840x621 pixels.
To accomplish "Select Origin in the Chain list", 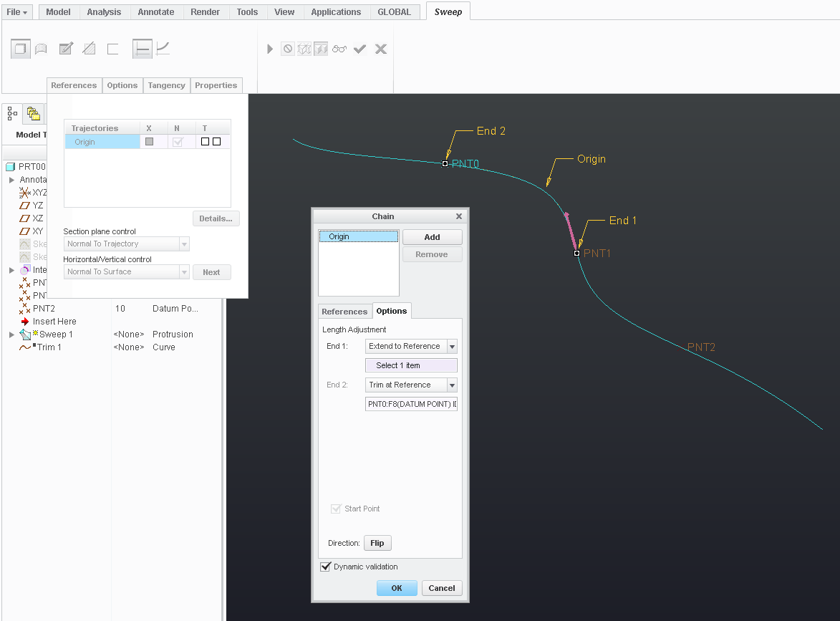I will click(x=358, y=236).
